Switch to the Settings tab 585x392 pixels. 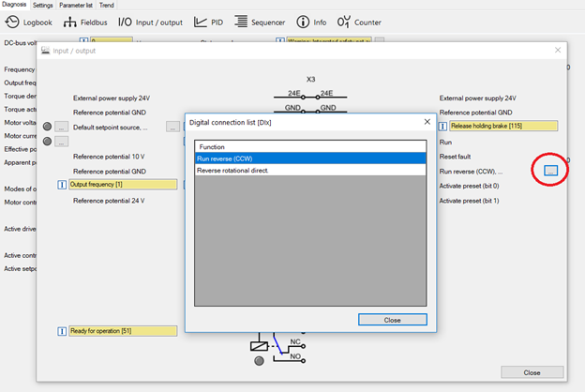coord(43,5)
